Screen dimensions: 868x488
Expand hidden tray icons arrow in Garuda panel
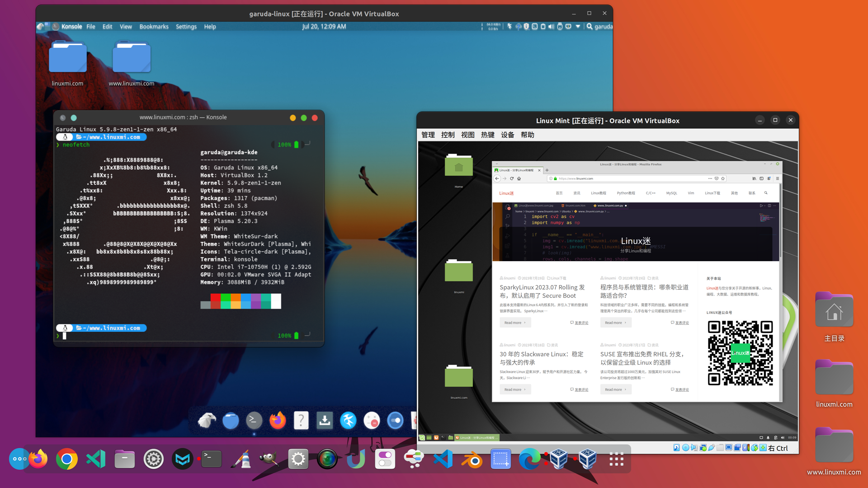point(578,27)
